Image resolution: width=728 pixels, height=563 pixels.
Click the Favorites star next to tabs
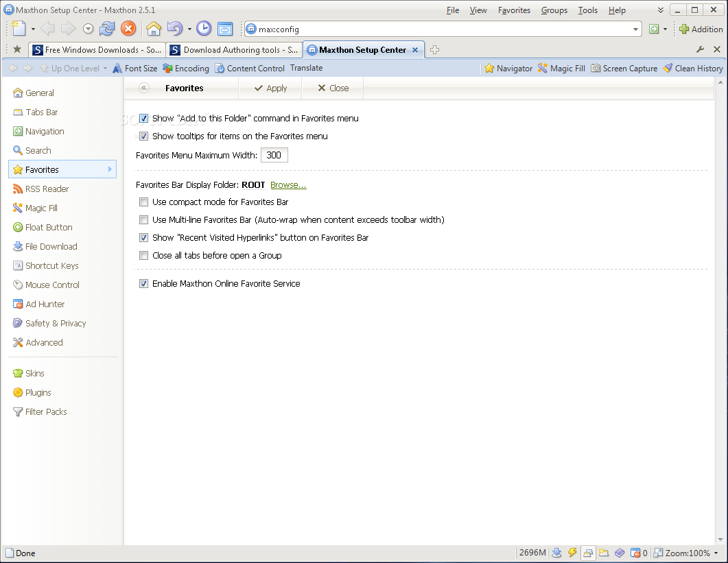tap(17, 49)
